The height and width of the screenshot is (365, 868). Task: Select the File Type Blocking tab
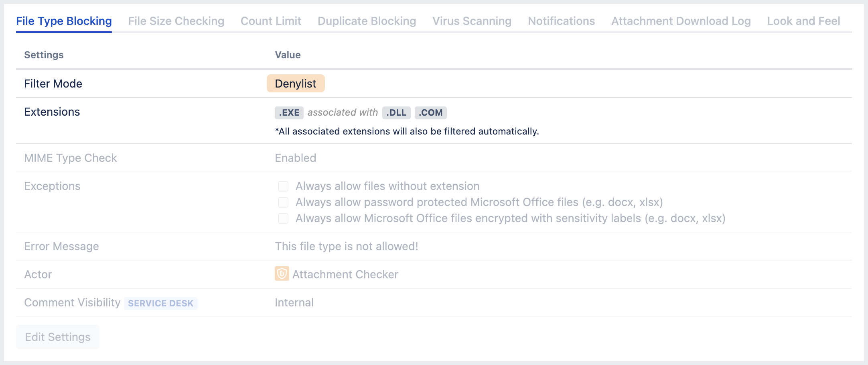(64, 21)
